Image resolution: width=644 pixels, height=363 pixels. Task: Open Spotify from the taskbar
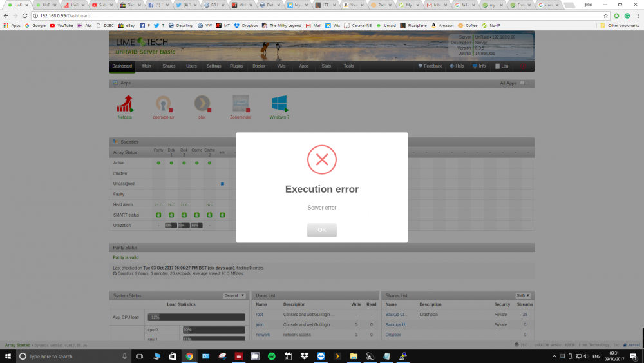272,357
